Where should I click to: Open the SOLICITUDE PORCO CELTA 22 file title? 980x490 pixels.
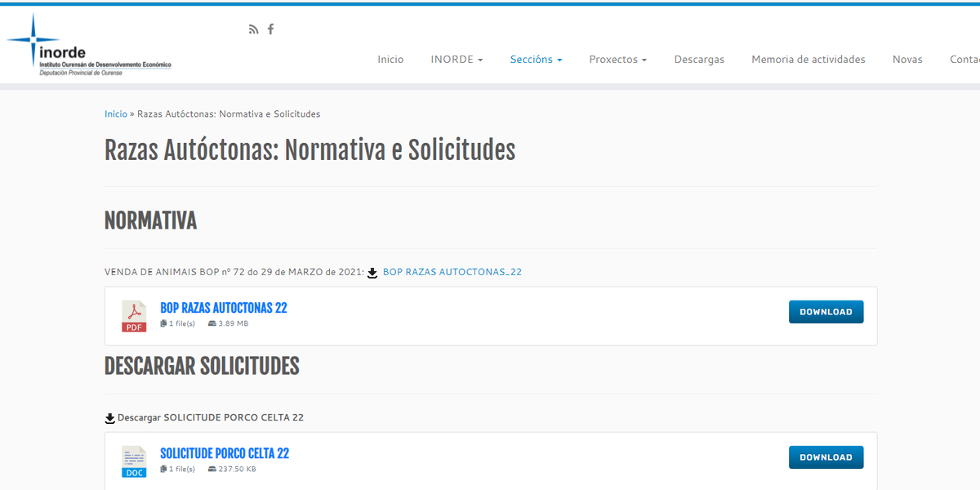[x=225, y=453]
